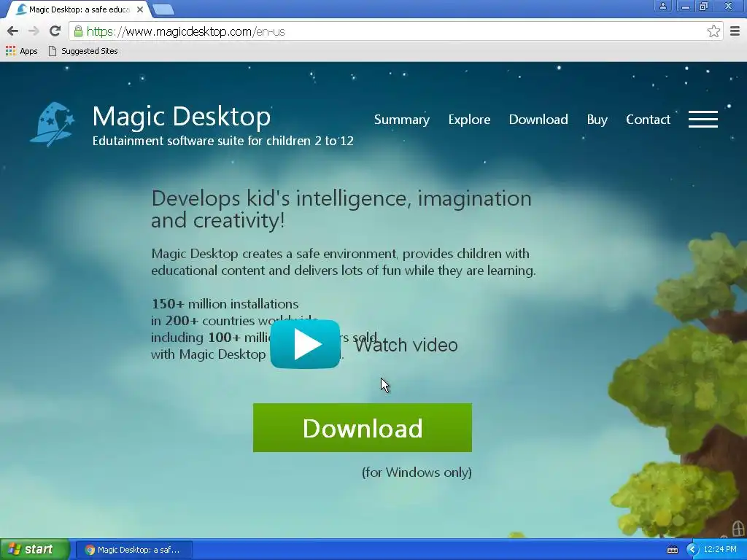Viewport: 747px width, 560px height.
Task: Click the Chrome user profile icon
Action: 662,6
